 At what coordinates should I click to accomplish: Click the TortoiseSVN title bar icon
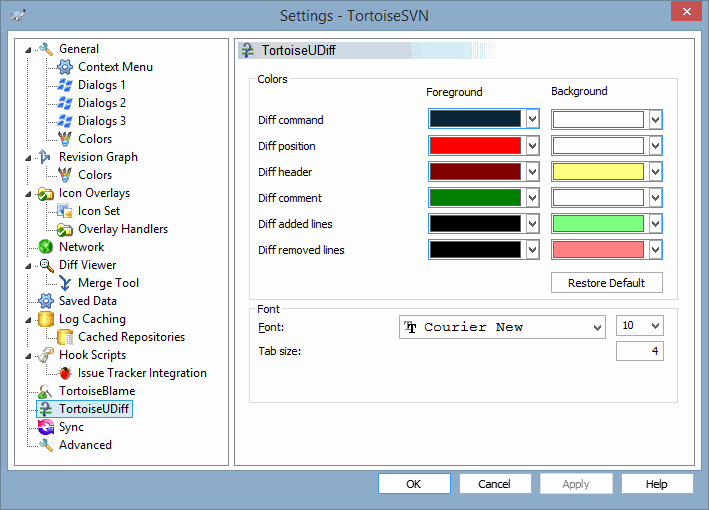[18, 15]
